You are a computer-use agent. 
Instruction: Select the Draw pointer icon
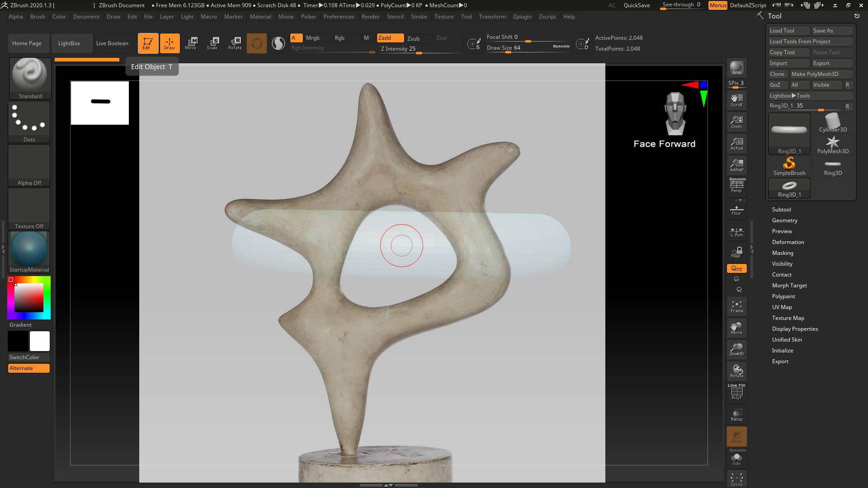(x=170, y=43)
